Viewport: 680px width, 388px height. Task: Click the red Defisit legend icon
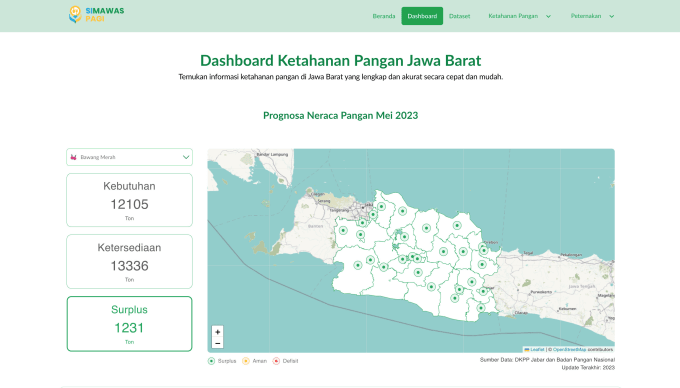pos(276,361)
